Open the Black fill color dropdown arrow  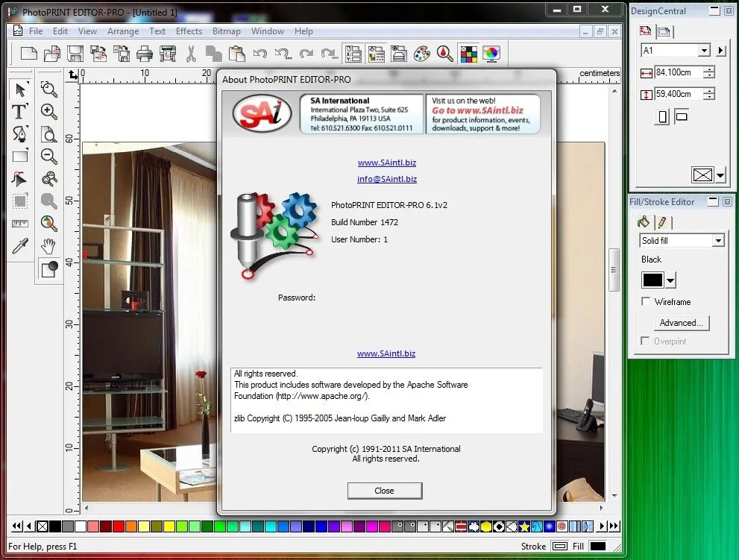pyautogui.click(x=670, y=280)
